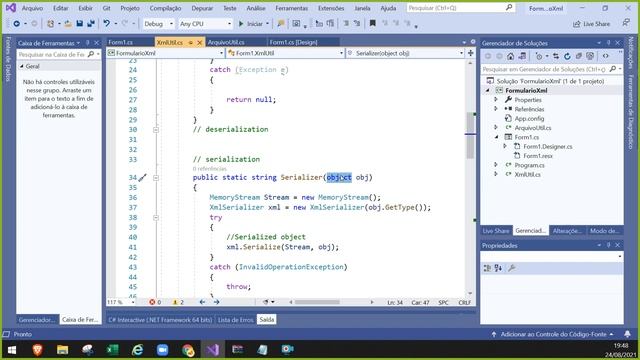The image size is (640, 360).
Task: Click the Alphabetical sort icon in Propriedades
Action: (x=498, y=268)
